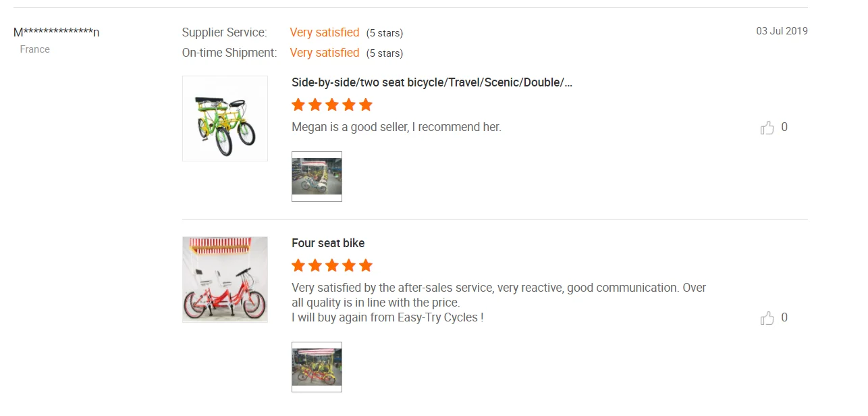The image size is (868, 416).
Task: Enlarge buyer photo under Easy-Try Cycles review
Action: (x=317, y=367)
